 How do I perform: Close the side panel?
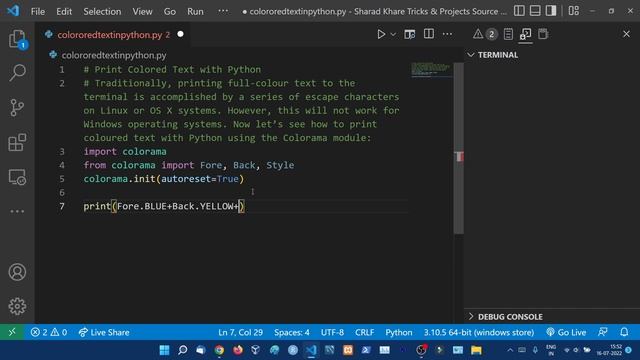click(626, 34)
